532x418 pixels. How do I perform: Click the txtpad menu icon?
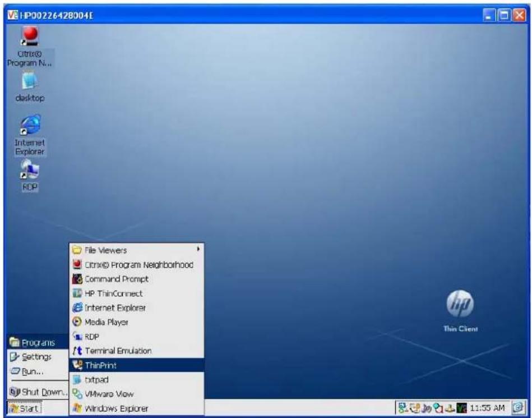[x=77, y=380]
